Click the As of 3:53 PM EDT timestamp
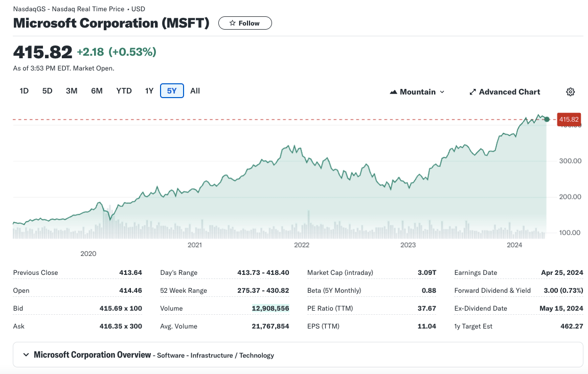The height and width of the screenshot is (374, 588). 64,68
